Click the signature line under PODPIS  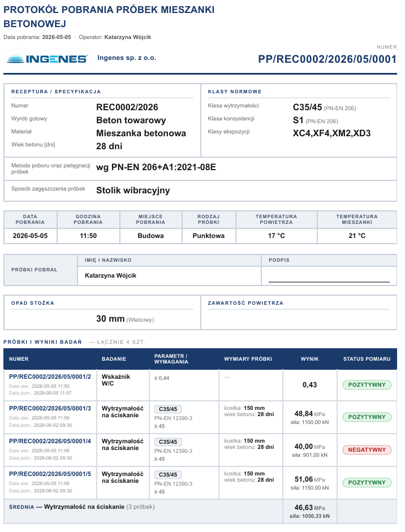click(329, 282)
